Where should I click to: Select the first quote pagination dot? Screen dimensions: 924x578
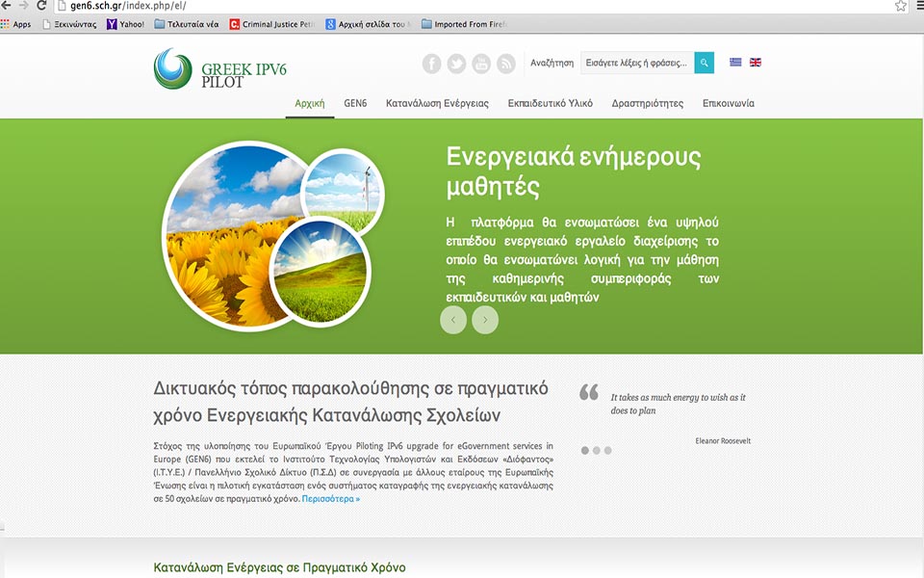[x=584, y=450]
